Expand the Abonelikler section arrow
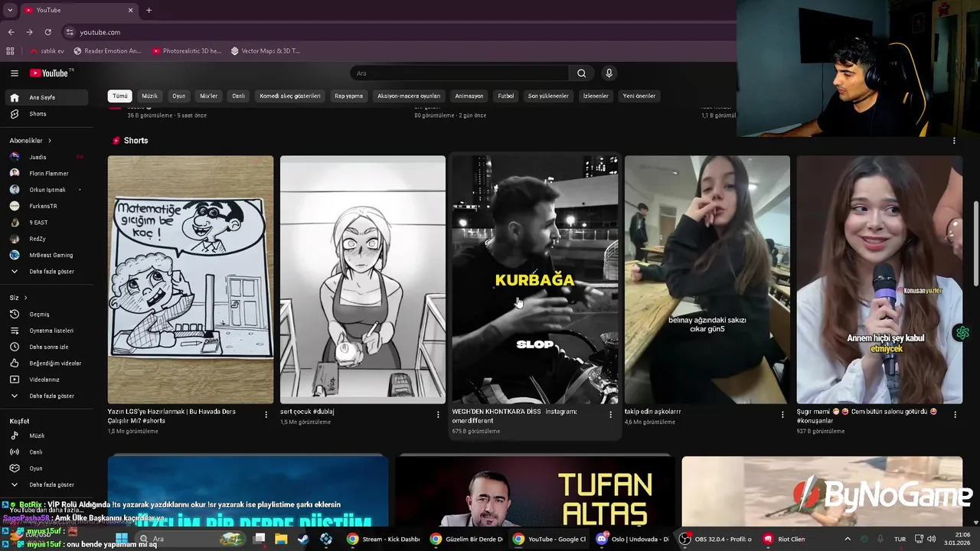 point(50,141)
